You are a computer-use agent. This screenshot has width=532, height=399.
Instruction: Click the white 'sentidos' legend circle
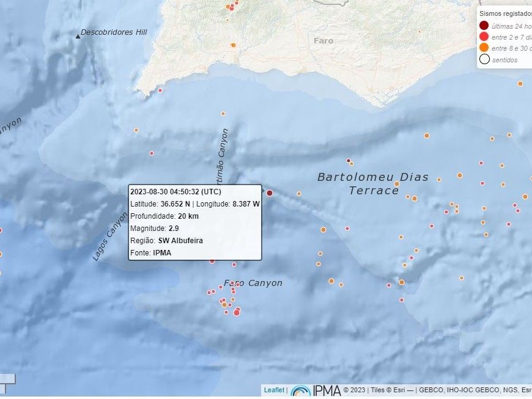tap(484, 59)
